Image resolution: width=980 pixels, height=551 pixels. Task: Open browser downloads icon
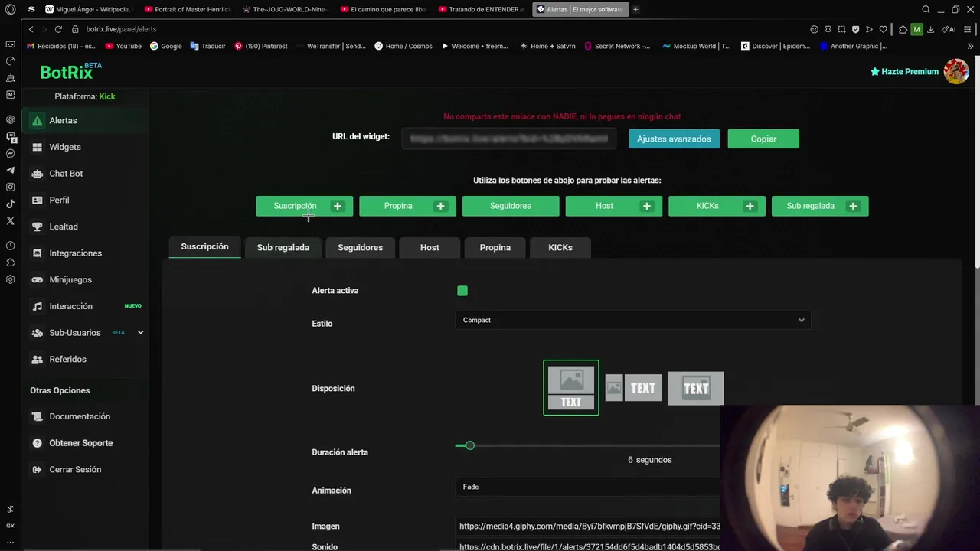pyautogui.click(x=930, y=29)
